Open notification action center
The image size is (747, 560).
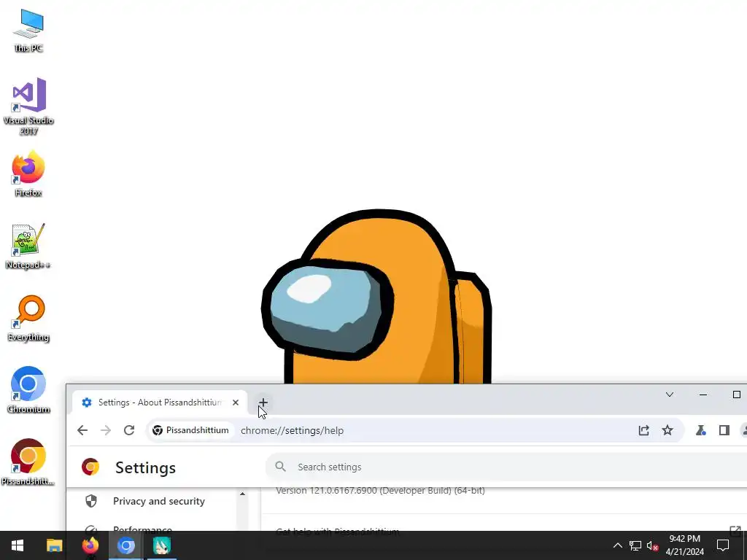[723, 545]
